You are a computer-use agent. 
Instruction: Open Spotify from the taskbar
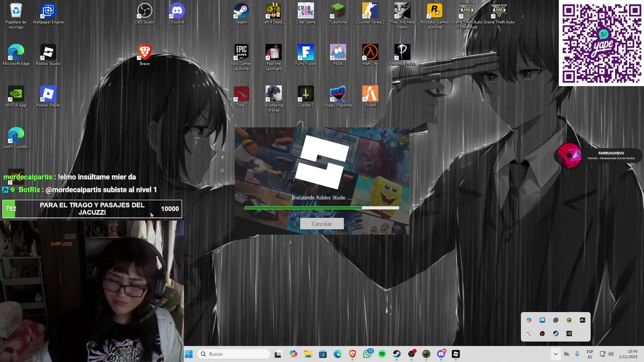pyautogui.click(x=382, y=354)
